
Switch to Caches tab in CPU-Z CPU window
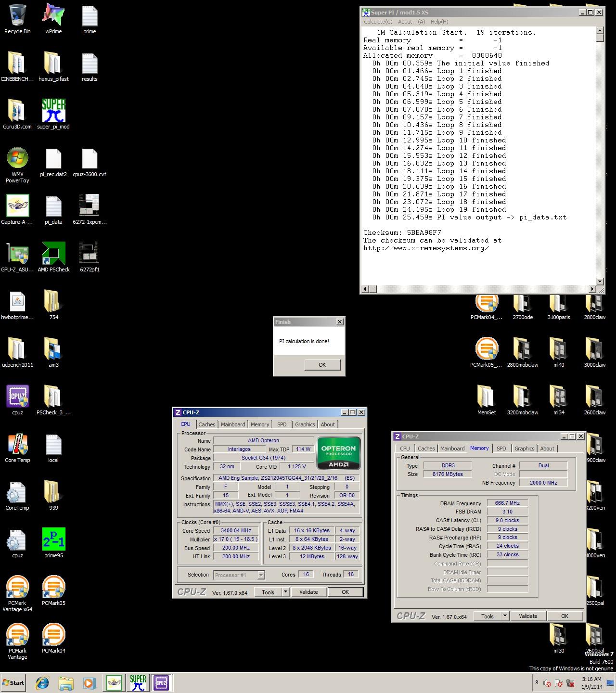[207, 424]
